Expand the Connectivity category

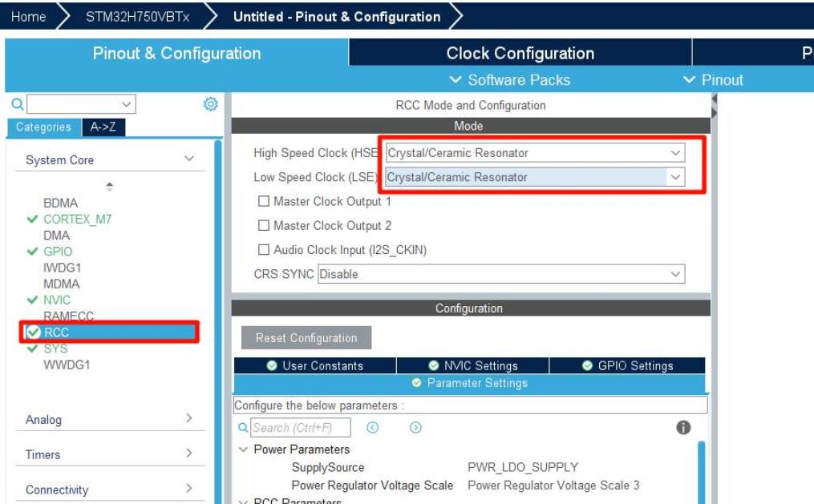tap(189, 488)
